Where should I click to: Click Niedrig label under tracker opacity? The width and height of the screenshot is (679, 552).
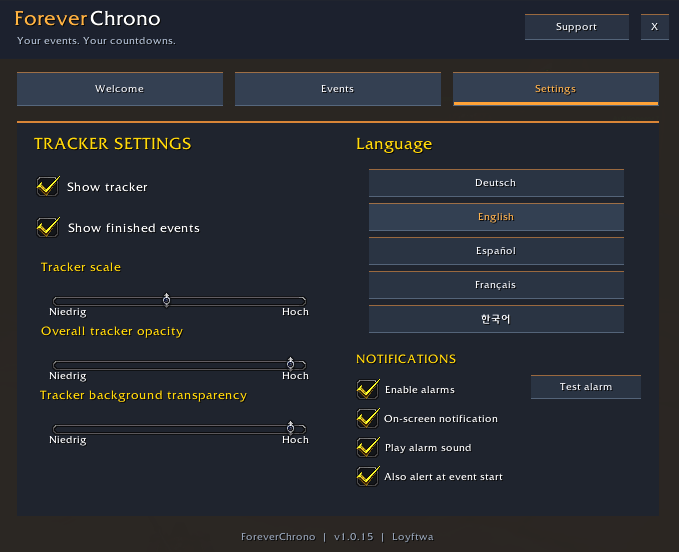(68, 376)
